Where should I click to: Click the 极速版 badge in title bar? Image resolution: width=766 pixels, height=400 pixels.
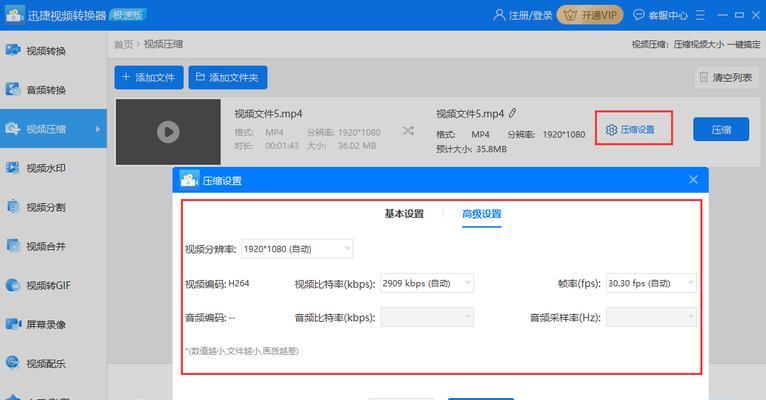click(x=128, y=15)
